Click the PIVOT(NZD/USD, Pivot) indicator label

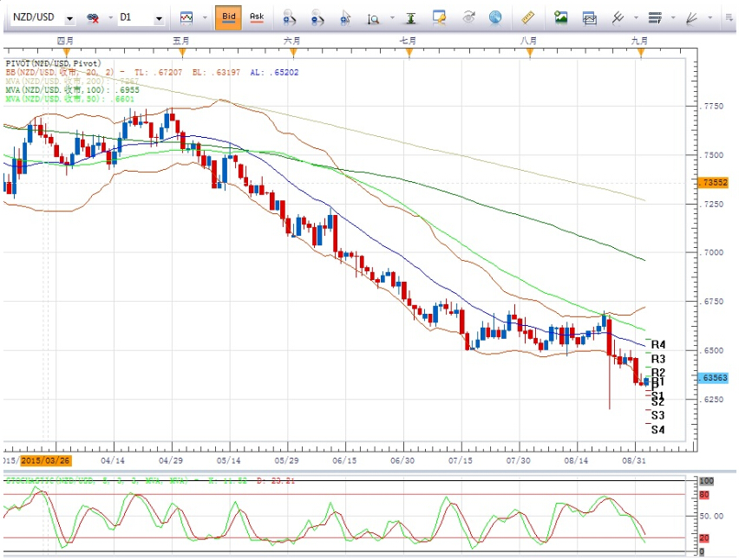(x=52, y=63)
